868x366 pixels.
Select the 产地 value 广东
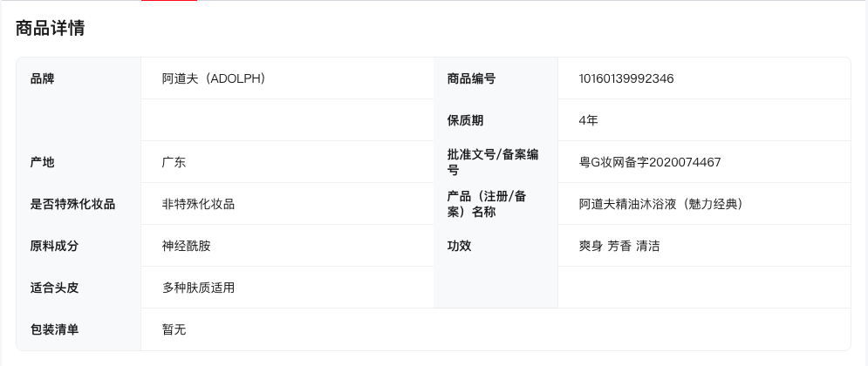pos(174,162)
